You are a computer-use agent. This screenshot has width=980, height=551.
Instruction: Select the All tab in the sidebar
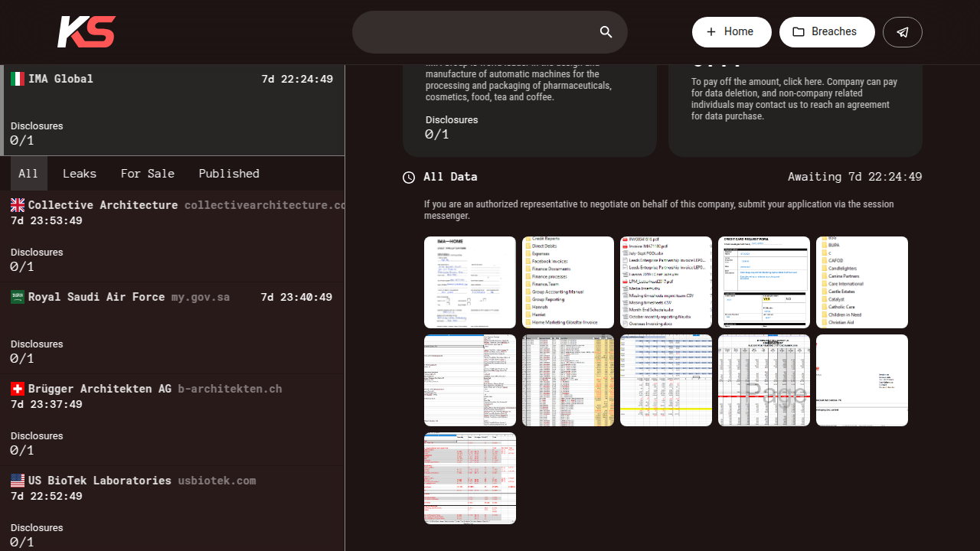click(28, 174)
